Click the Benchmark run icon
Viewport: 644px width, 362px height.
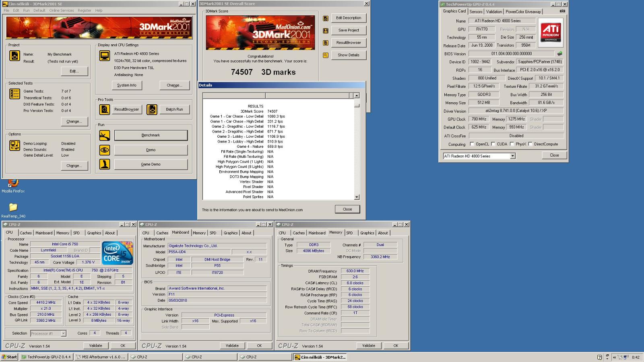click(105, 135)
